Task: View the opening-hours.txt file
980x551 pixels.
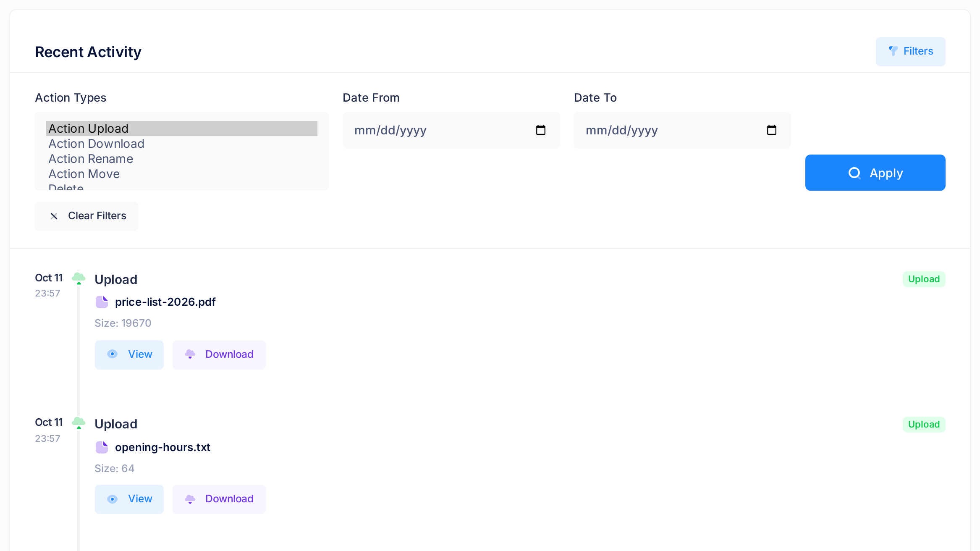Action: 129,499
